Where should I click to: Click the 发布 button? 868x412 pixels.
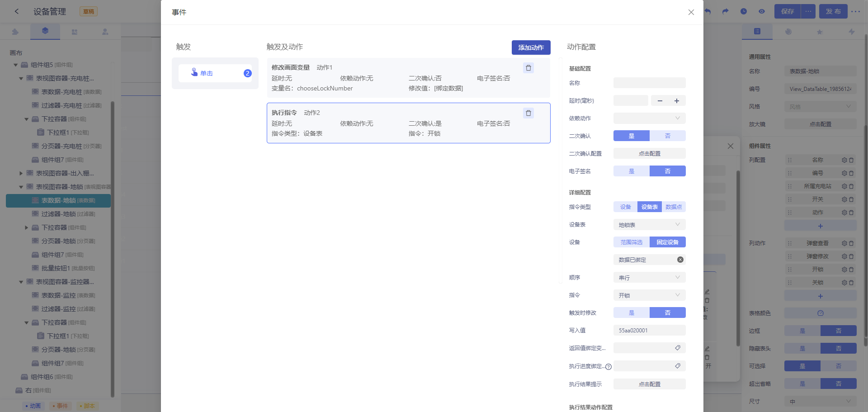click(833, 11)
